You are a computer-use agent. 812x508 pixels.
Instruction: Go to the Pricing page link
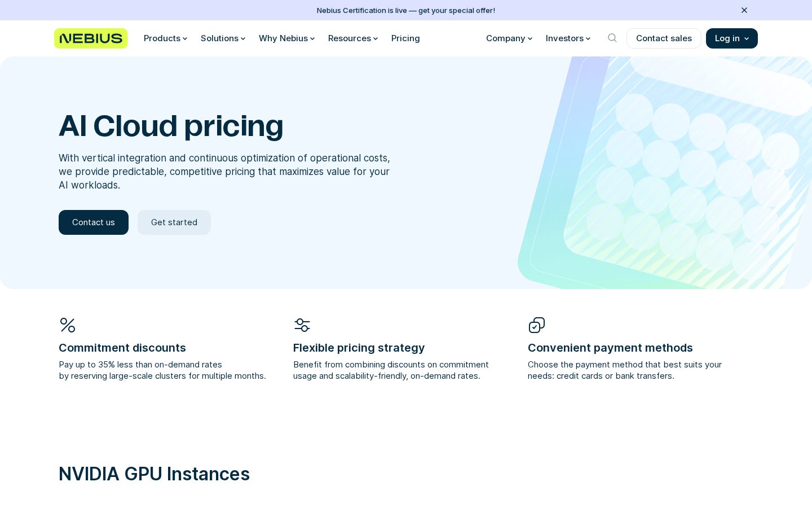405,38
